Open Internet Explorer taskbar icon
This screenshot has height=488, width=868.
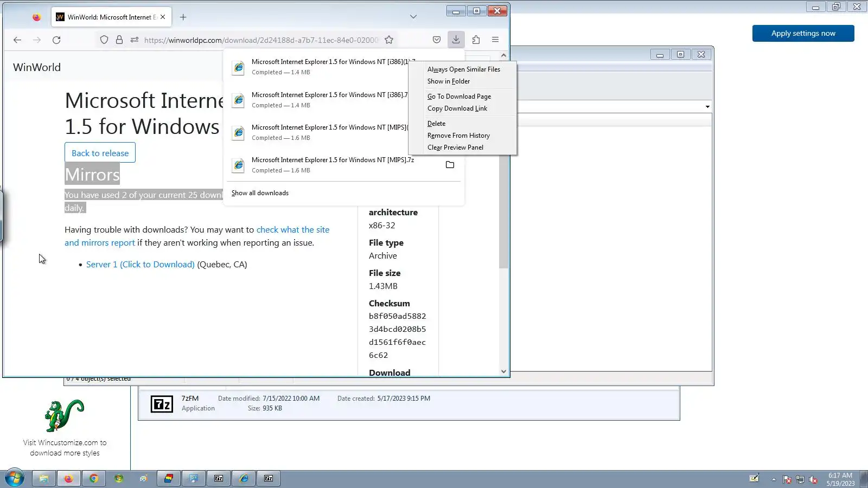(x=244, y=478)
